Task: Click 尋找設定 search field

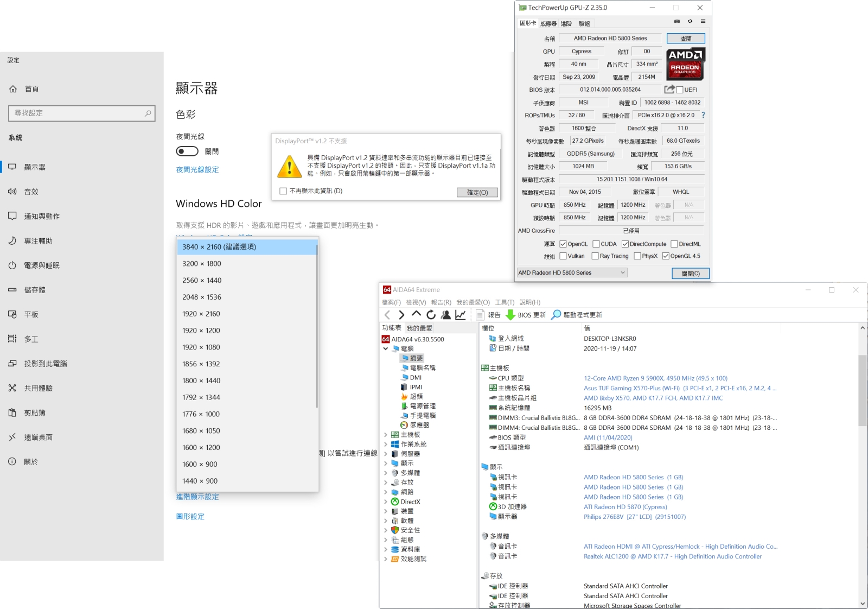Action: coord(82,113)
